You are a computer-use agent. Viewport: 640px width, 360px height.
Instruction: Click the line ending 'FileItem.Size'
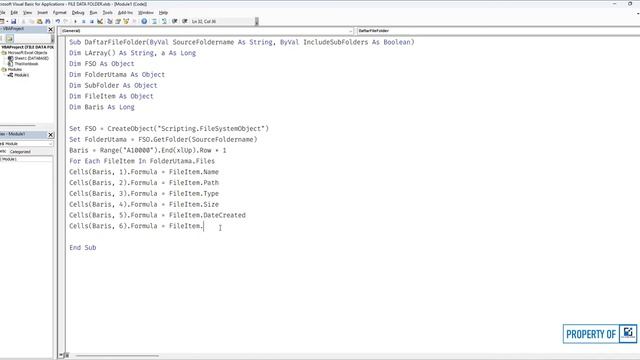pos(144,204)
